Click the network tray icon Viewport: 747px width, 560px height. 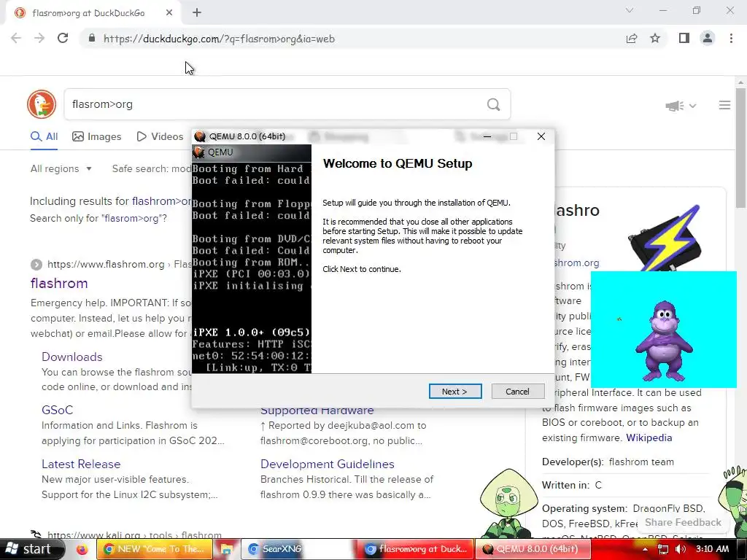click(x=662, y=549)
